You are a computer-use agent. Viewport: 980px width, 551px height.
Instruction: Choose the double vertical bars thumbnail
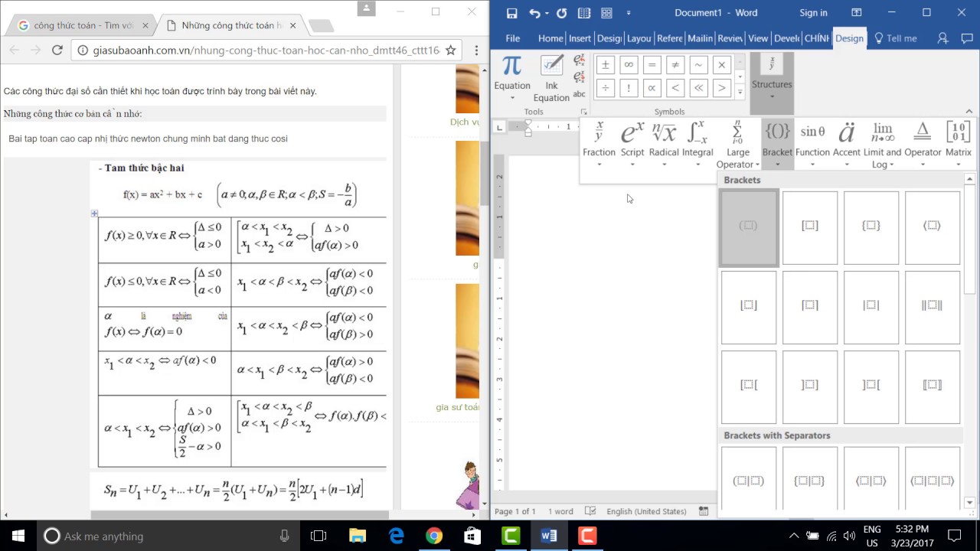[x=933, y=308]
